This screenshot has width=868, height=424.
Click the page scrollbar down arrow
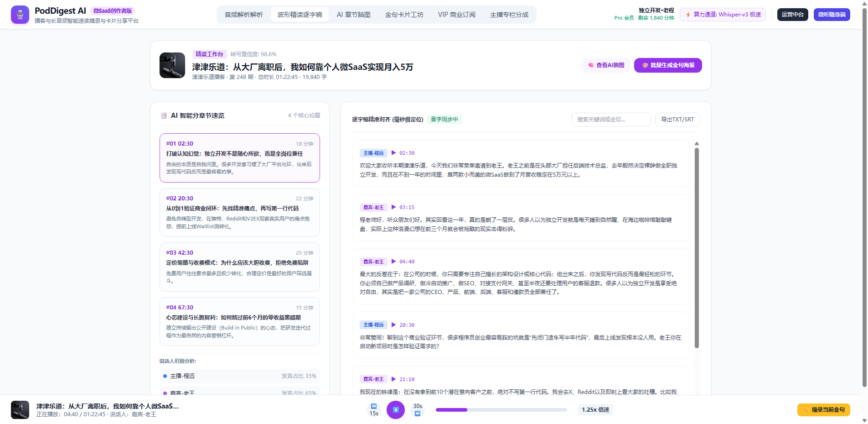click(864, 420)
